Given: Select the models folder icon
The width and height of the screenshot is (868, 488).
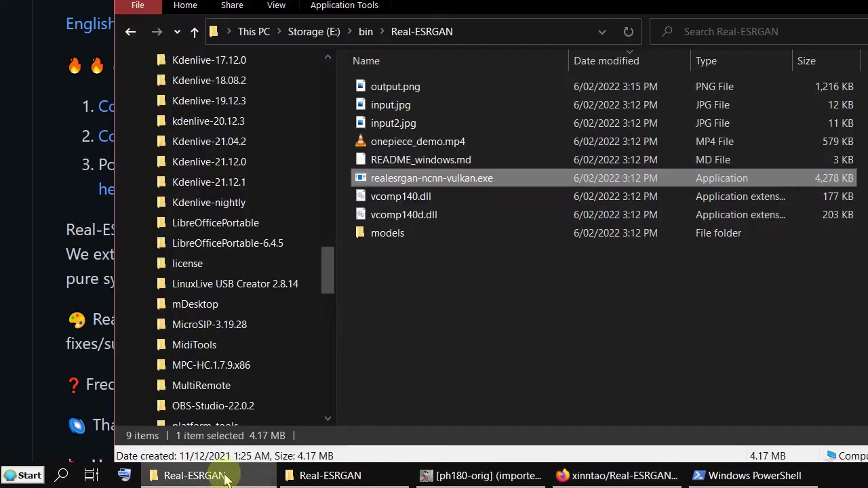Looking at the screenshot, I should 360,233.
